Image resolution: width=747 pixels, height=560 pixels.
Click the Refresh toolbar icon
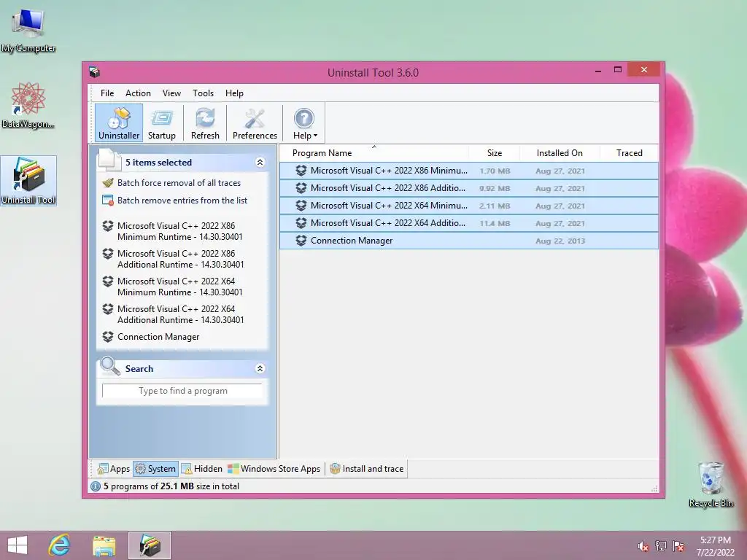click(x=205, y=123)
